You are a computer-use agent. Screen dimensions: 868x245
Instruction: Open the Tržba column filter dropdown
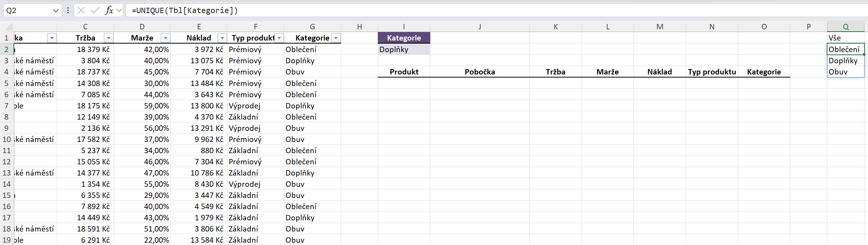(109, 38)
